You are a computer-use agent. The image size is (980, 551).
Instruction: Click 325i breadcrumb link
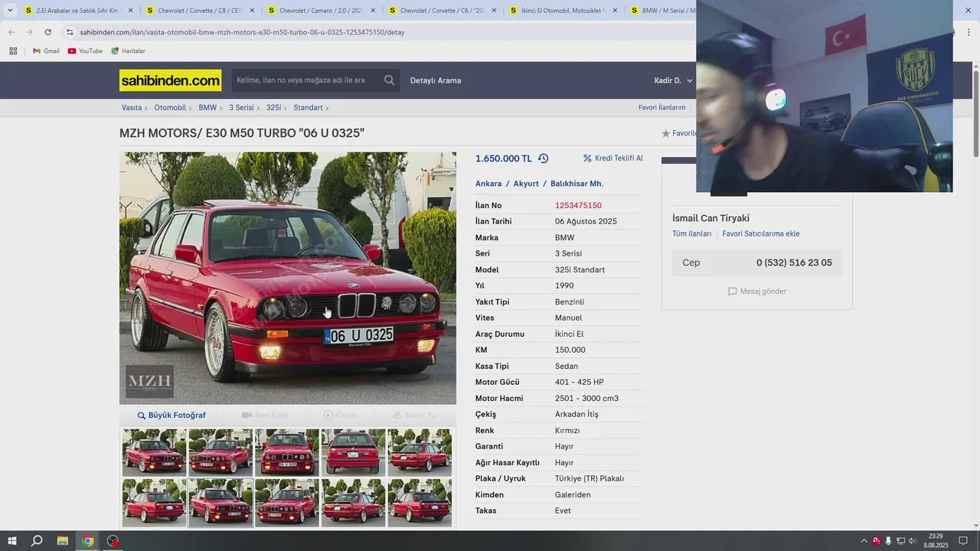(x=273, y=108)
